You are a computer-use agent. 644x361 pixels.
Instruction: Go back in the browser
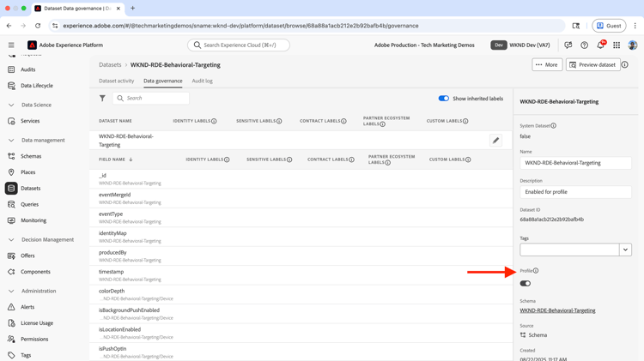click(x=9, y=26)
